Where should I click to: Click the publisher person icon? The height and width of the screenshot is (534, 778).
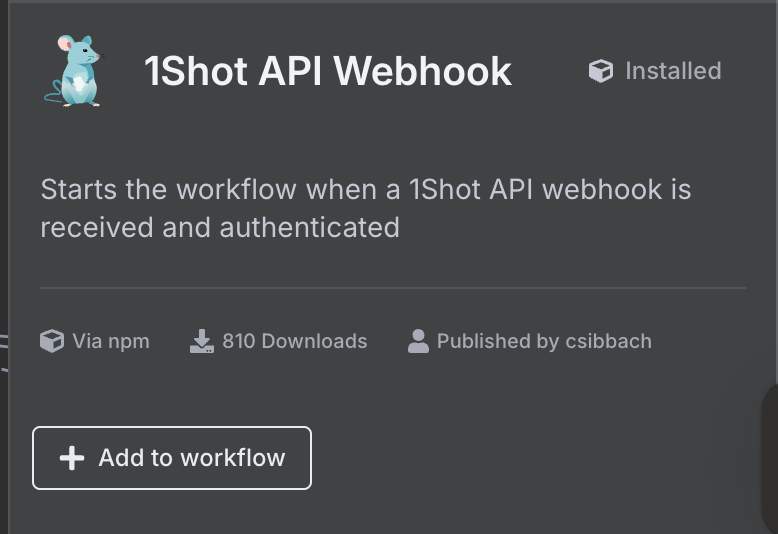(418, 341)
